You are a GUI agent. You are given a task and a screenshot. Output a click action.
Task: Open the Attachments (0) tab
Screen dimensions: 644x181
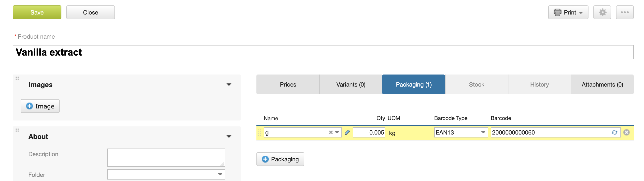pyautogui.click(x=602, y=84)
